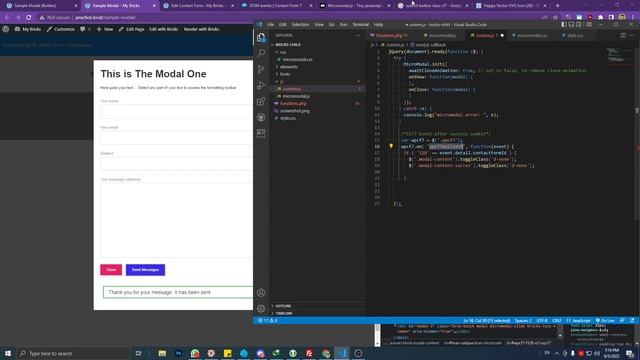Click the browser back arrow
Screen dimensions: 640x360
point(7,18)
